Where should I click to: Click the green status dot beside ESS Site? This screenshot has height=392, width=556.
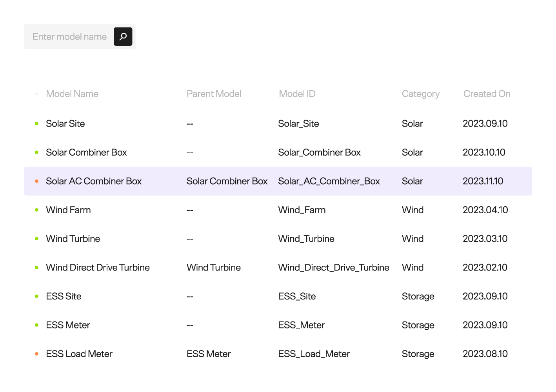(36, 296)
